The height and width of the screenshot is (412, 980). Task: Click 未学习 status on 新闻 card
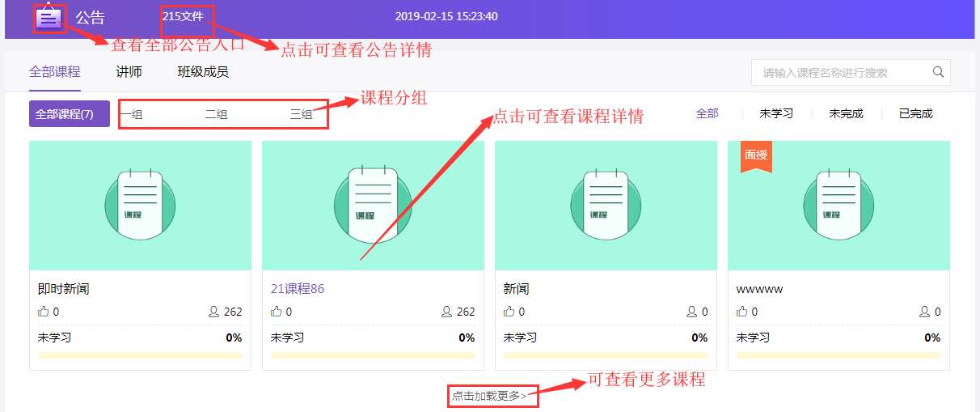[x=520, y=338]
